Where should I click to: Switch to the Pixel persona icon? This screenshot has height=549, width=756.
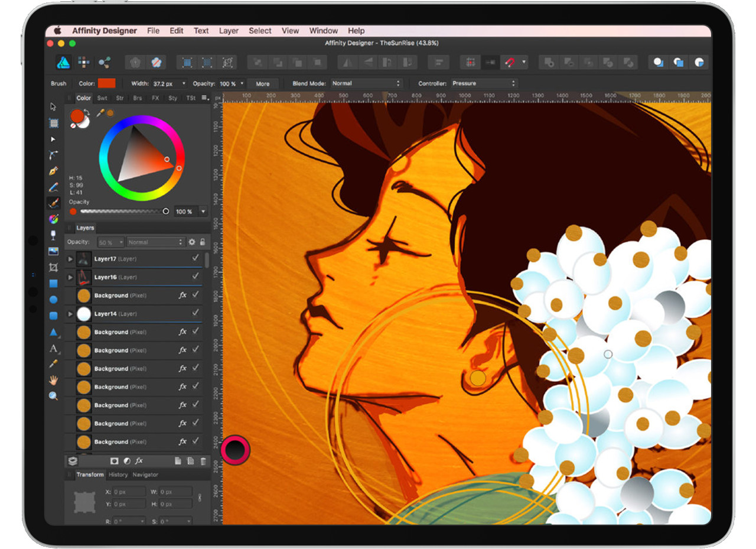click(84, 62)
